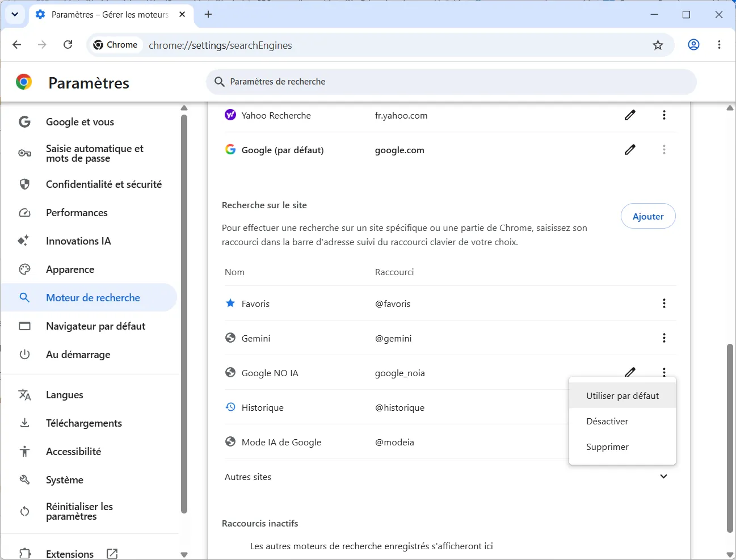Click the forward navigation arrow
This screenshot has height=560, width=736.
point(42,45)
